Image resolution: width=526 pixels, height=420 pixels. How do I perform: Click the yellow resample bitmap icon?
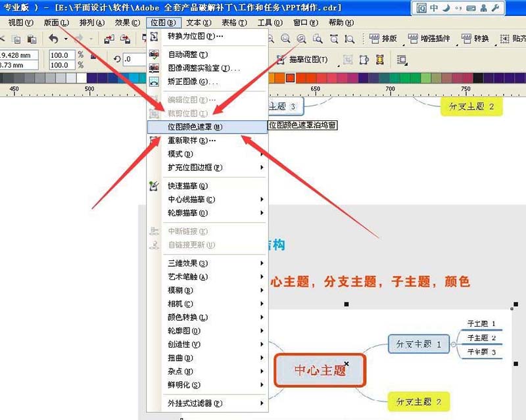(x=380, y=60)
